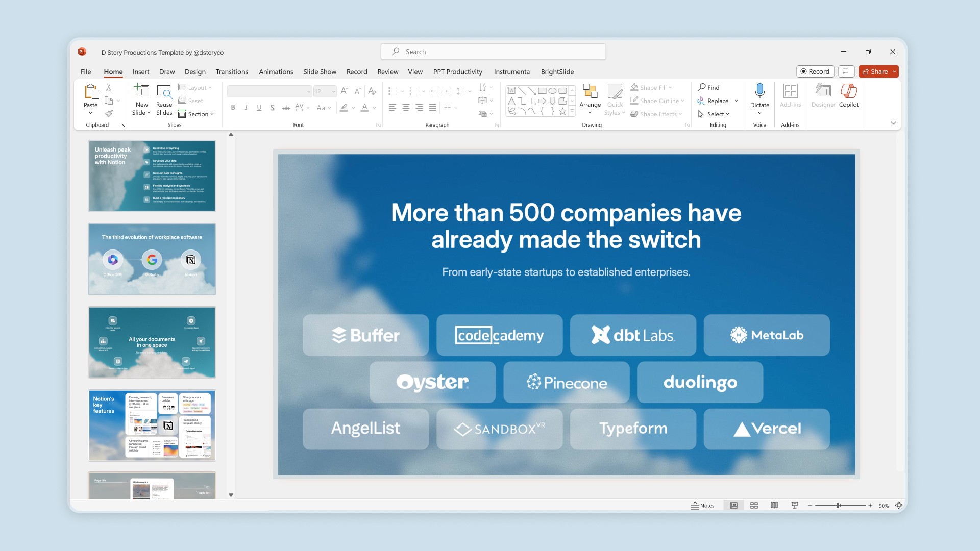Start Slide Show from status bar icon

coord(795,505)
